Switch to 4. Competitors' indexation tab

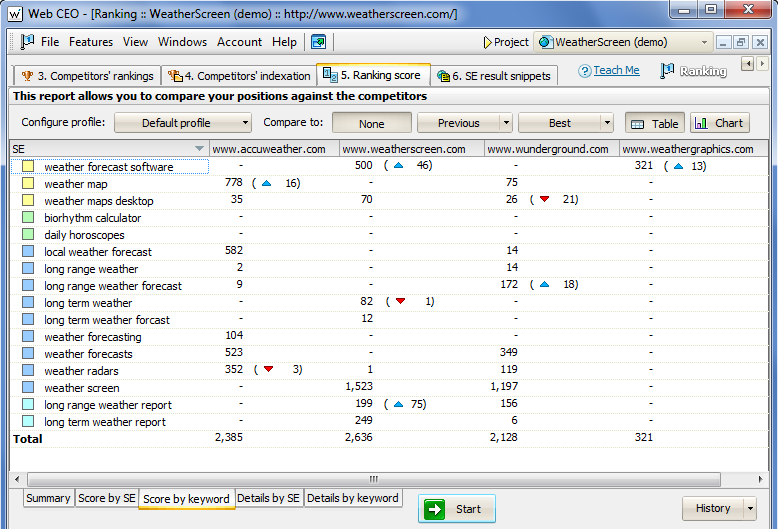tap(239, 76)
